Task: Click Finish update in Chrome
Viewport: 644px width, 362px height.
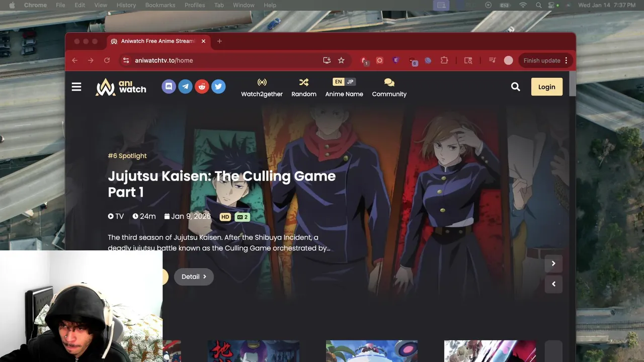Action: click(x=542, y=60)
